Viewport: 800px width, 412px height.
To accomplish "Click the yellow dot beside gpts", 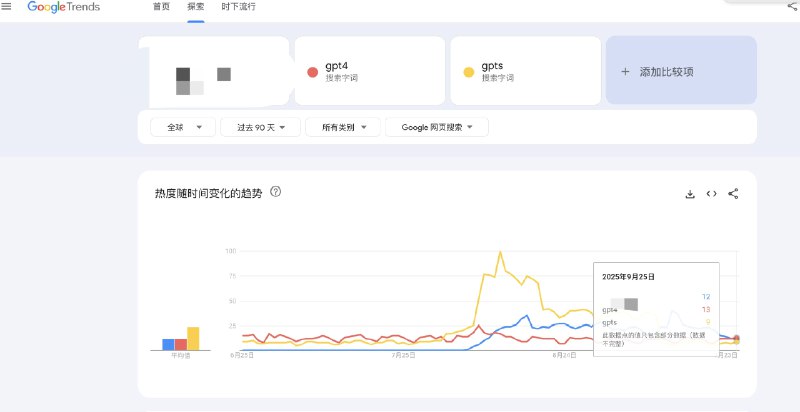I will pyautogui.click(x=468, y=72).
